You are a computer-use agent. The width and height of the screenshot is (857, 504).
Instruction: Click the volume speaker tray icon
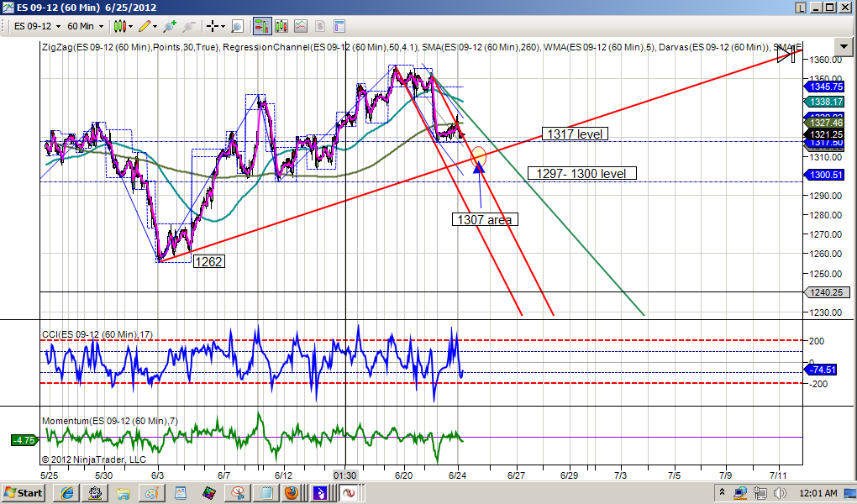pos(780,493)
